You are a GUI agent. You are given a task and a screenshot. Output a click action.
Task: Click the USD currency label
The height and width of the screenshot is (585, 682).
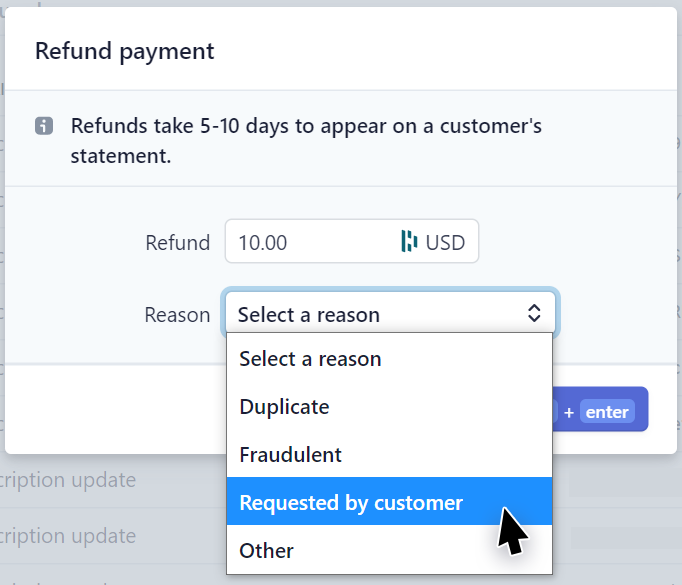[x=445, y=242]
